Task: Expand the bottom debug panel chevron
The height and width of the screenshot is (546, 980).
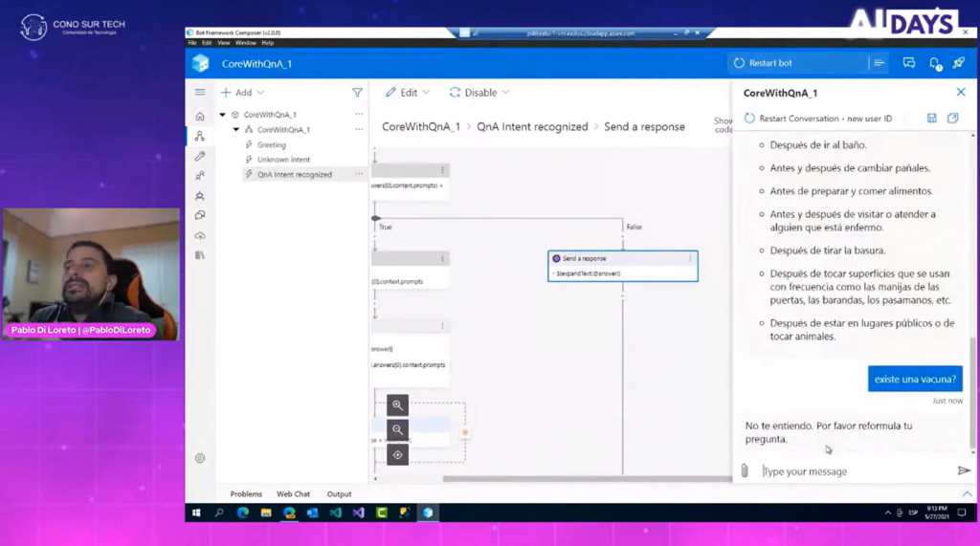Action: pyautogui.click(x=967, y=493)
